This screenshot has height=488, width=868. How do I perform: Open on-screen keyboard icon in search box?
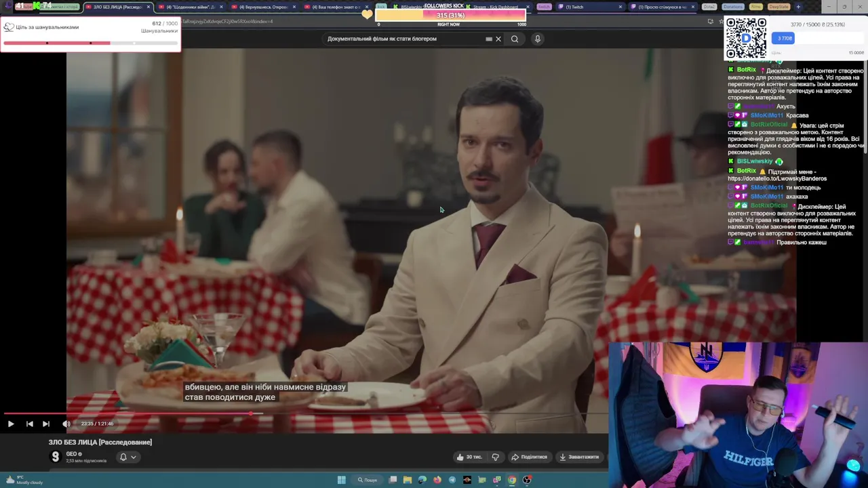(x=489, y=39)
